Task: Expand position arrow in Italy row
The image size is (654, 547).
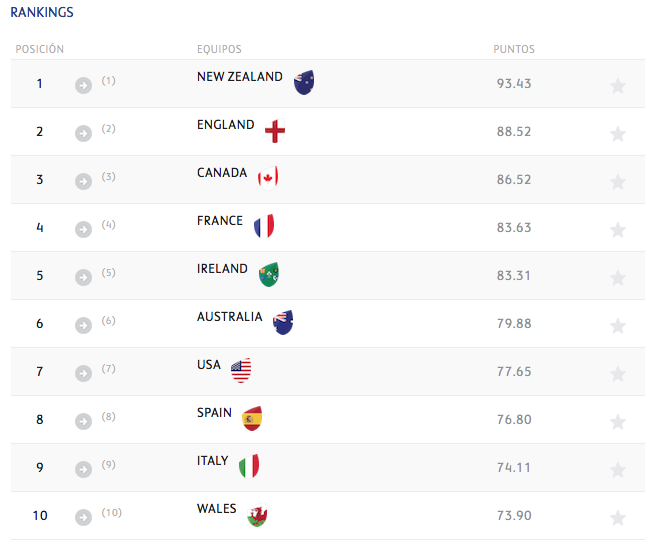Action: coord(83,469)
